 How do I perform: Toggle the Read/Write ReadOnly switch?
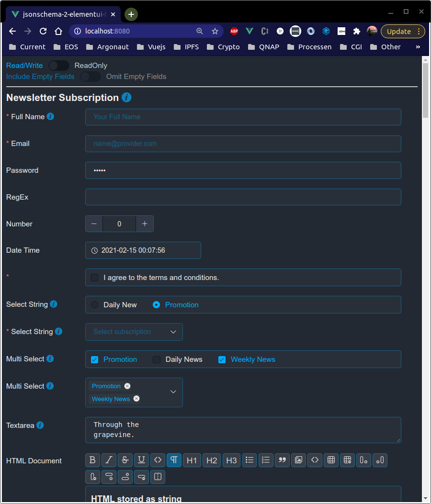point(58,65)
